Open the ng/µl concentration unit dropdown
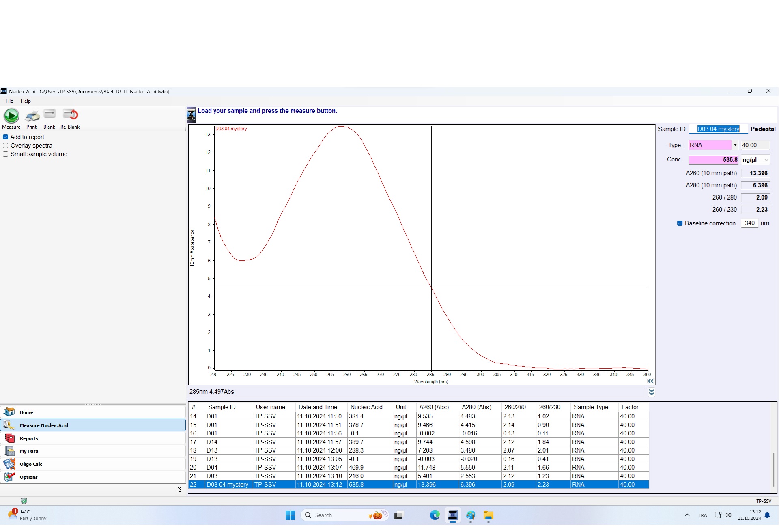779x532 pixels. click(x=766, y=160)
